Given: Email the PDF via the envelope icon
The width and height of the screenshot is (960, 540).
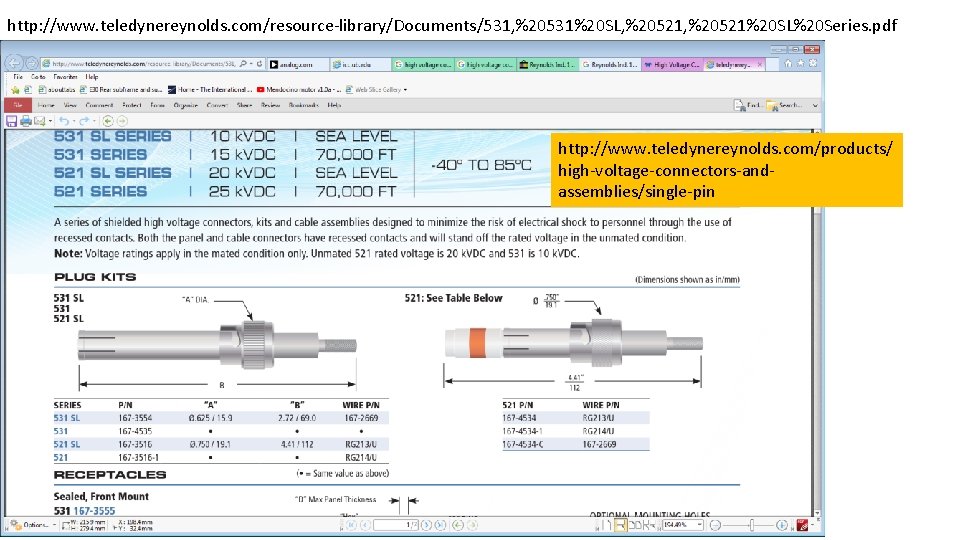Looking at the screenshot, I should pyautogui.click(x=40, y=121).
